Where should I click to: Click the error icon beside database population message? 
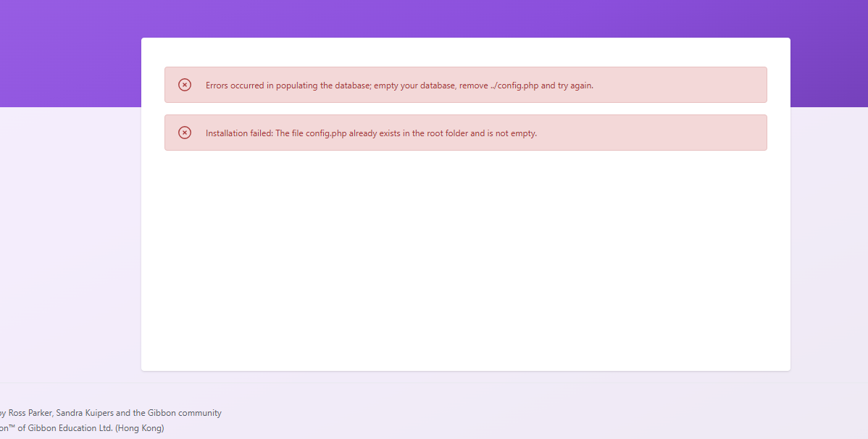coord(185,85)
